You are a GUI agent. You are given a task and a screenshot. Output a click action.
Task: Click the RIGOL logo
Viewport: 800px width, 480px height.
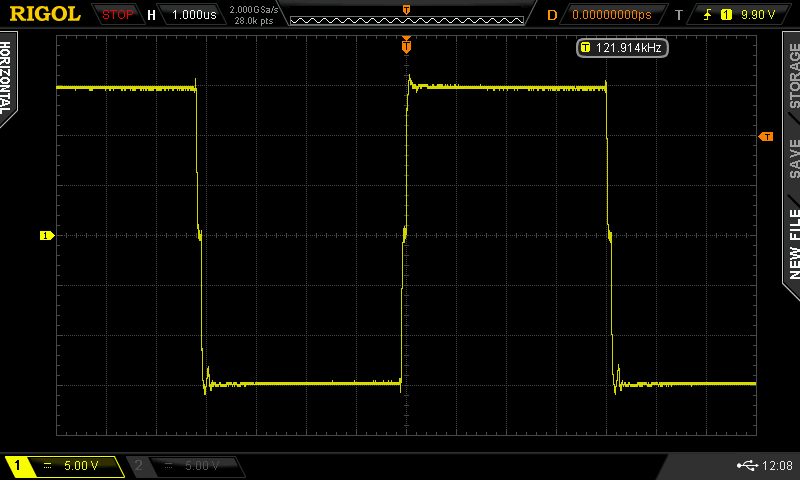pyautogui.click(x=46, y=14)
